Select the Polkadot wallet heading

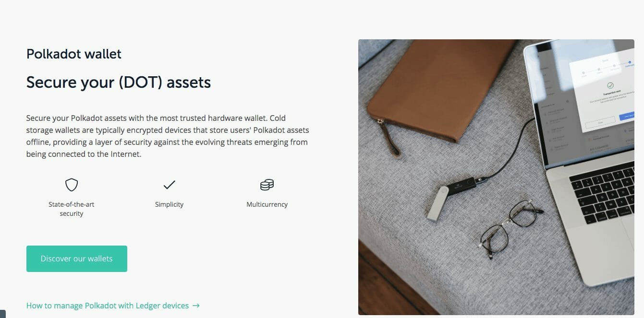(74, 54)
